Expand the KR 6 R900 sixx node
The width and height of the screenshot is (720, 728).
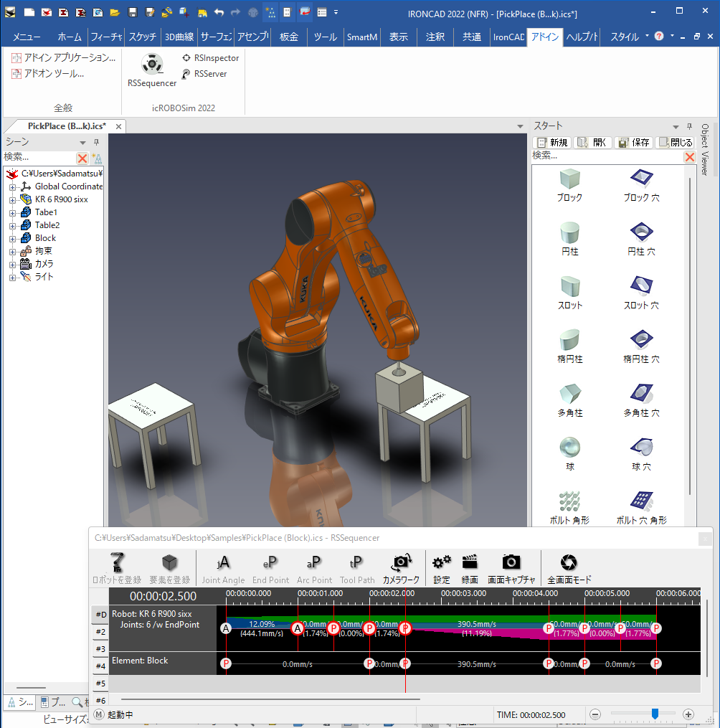12,199
